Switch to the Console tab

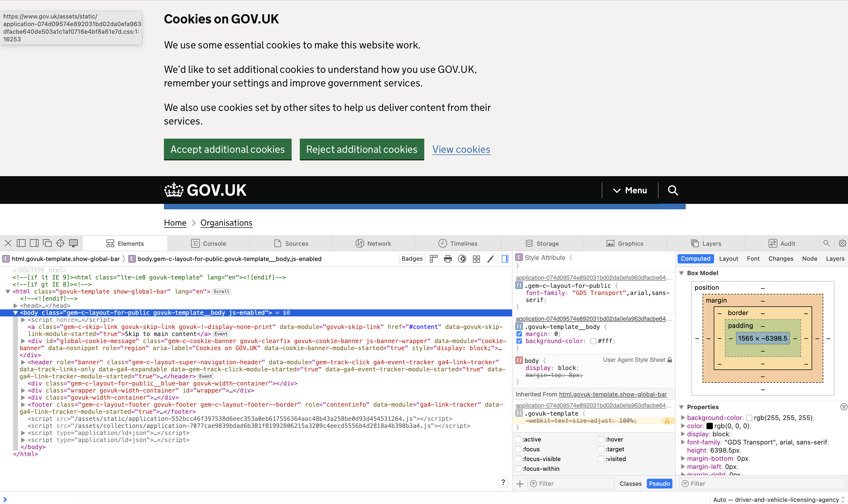pyautogui.click(x=208, y=244)
